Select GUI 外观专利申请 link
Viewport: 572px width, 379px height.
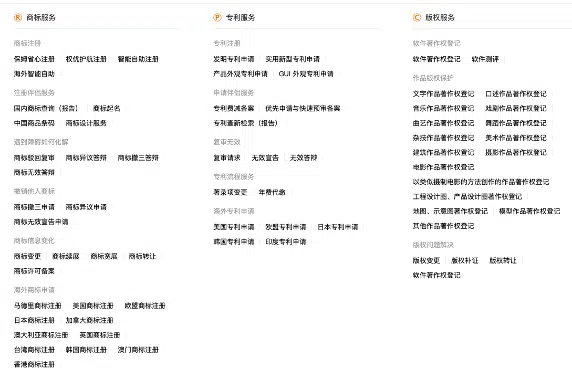tap(306, 74)
